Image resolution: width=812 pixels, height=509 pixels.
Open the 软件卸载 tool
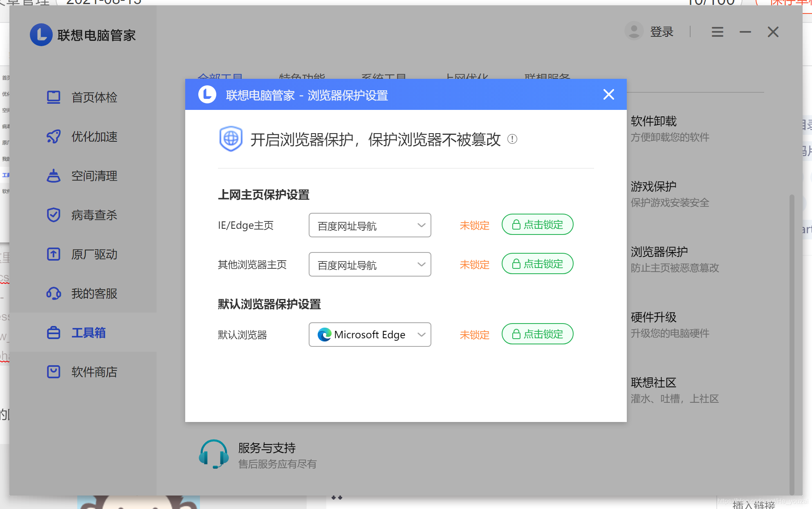[x=670, y=129]
